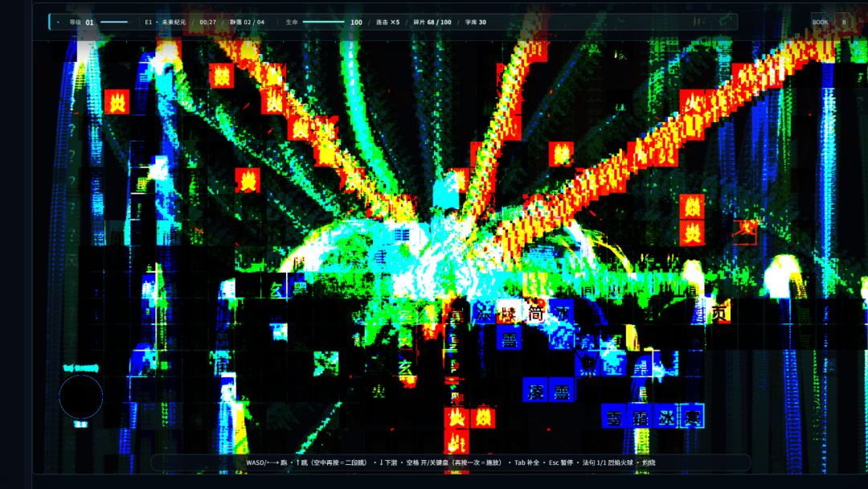Pause the game with the pause button
This screenshot has width=868, height=489.
[x=844, y=23]
